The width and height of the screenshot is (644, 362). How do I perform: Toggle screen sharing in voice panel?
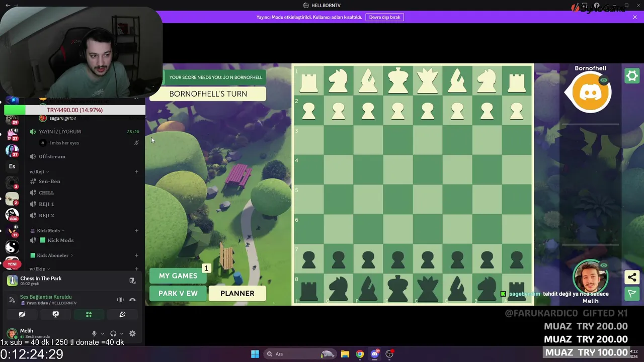(x=55, y=314)
